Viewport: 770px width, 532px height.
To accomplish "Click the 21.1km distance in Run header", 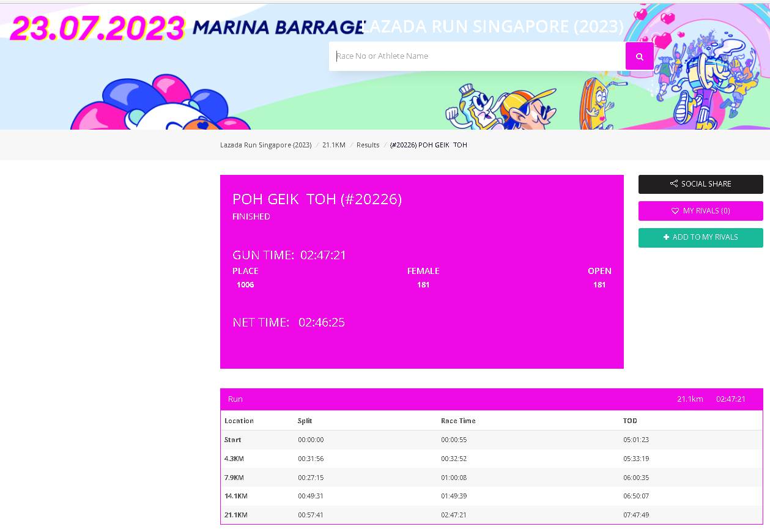I will click(x=690, y=399).
